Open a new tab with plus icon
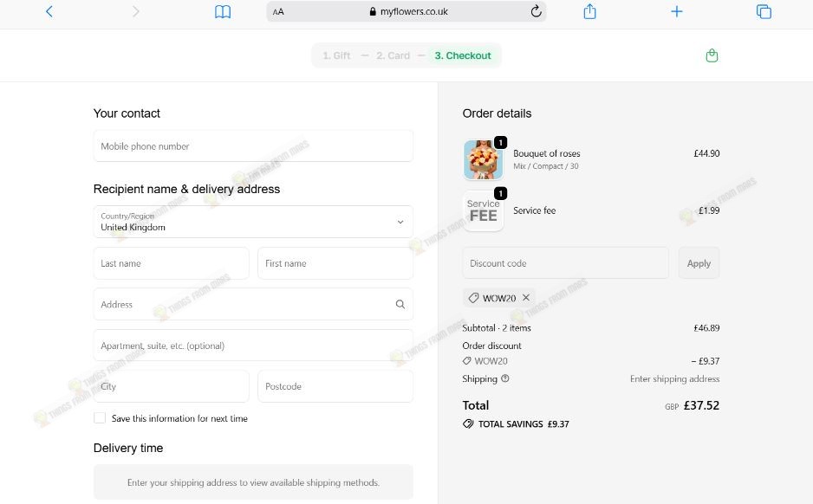Viewport: 813px width, 504px height. point(677,11)
